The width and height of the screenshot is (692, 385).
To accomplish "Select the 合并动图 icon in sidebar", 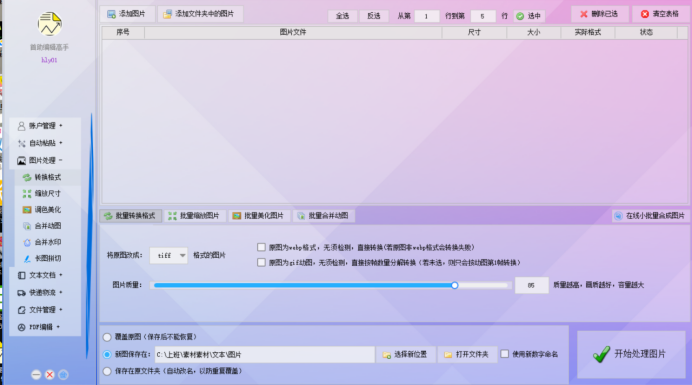I will [x=27, y=226].
